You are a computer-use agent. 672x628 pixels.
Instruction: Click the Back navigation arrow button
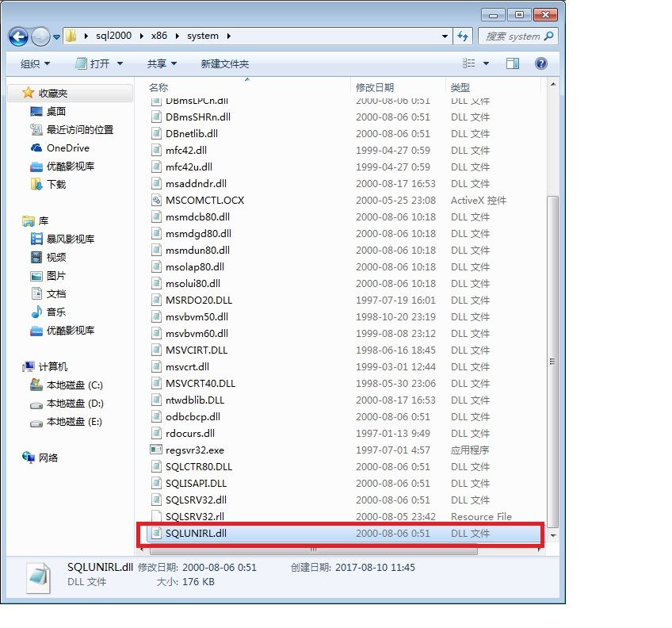pyautogui.click(x=19, y=36)
